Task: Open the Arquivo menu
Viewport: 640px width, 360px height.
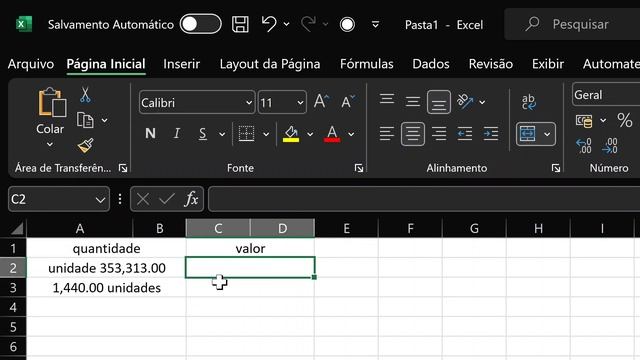Action: (x=31, y=64)
